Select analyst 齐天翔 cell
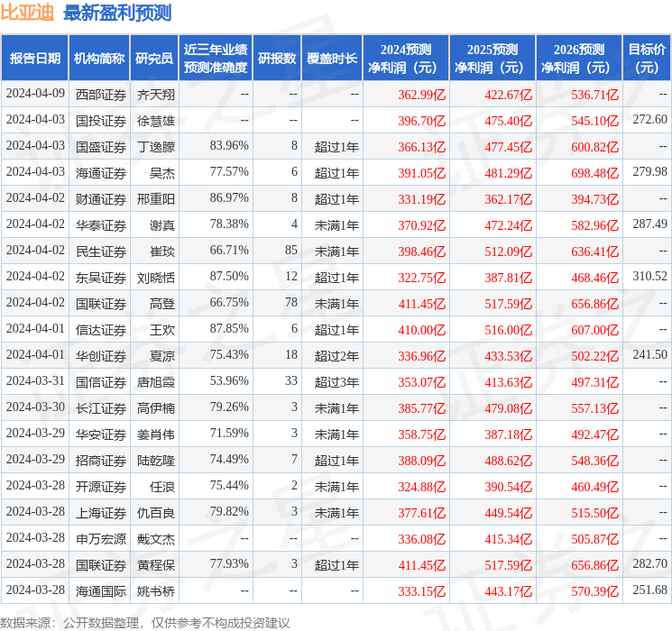This screenshot has height=631, width=672. pos(155,95)
